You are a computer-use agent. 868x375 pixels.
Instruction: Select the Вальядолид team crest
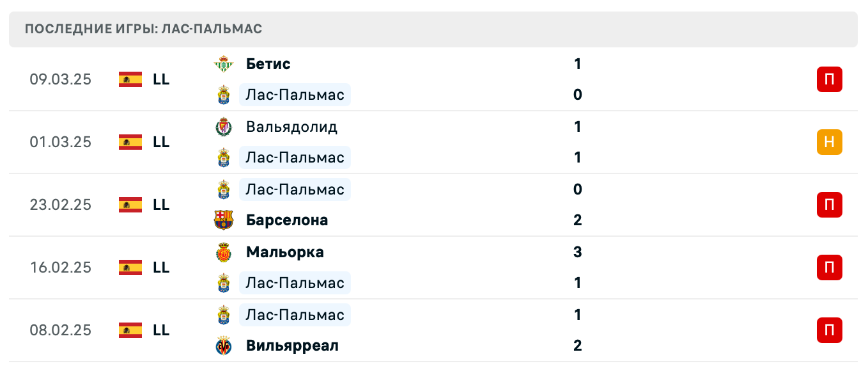pyautogui.click(x=225, y=127)
